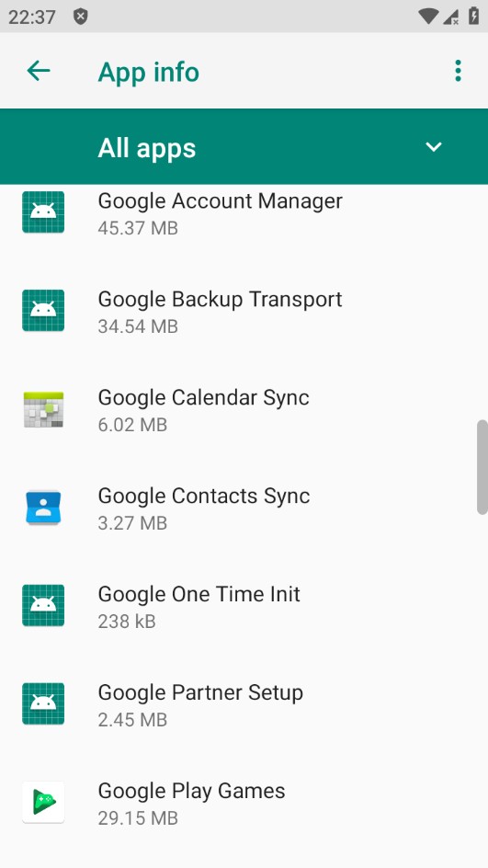Tap the Google Calendar Sync calendar icon
488x868 pixels.
[x=43, y=409]
